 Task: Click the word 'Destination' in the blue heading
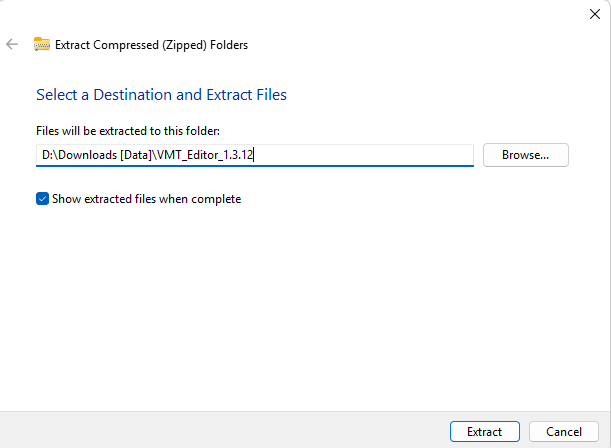point(132,95)
